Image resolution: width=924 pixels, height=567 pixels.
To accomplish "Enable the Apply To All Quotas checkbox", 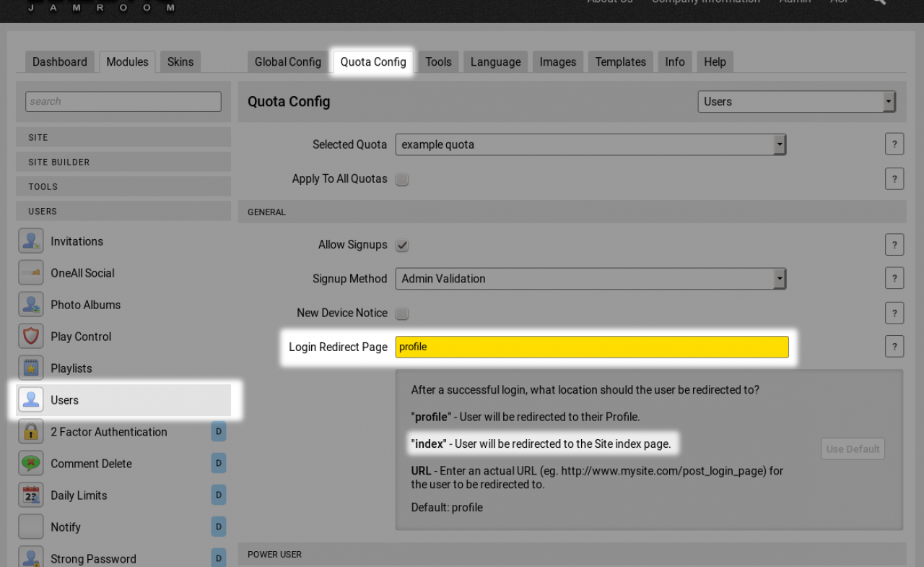I will (x=402, y=179).
